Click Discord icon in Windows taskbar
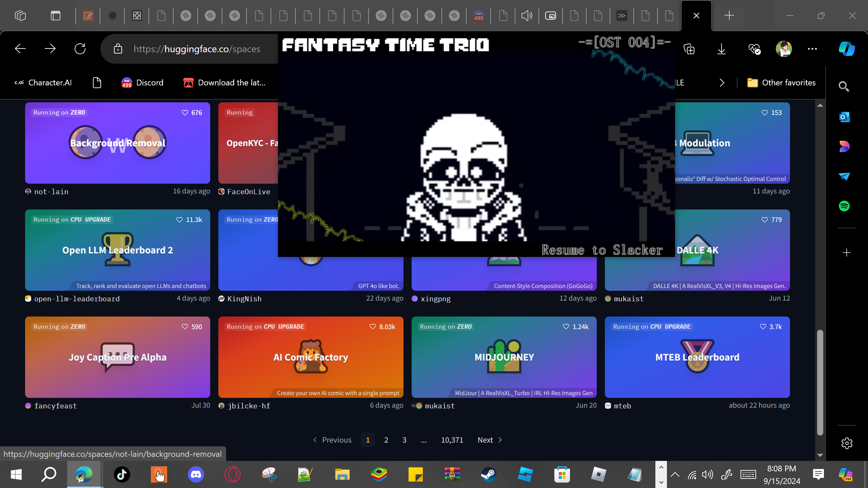The width and height of the screenshot is (868, 488). click(x=196, y=474)
